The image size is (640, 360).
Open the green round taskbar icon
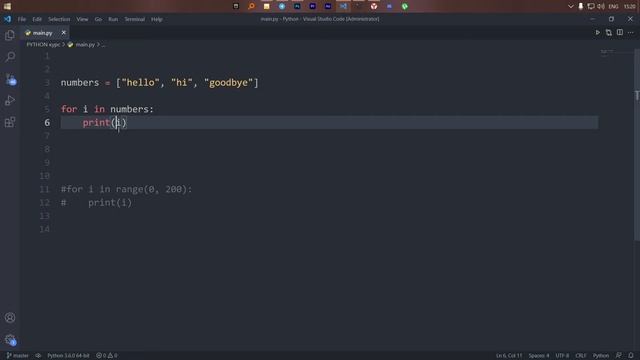[x=404, y=6]
